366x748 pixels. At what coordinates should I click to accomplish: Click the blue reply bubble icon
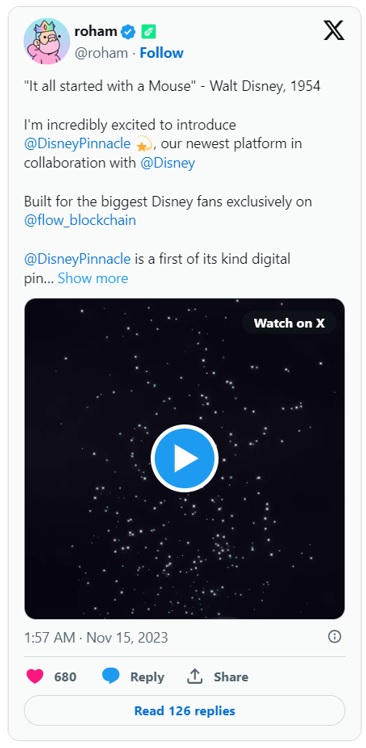(x=111, y=676)
